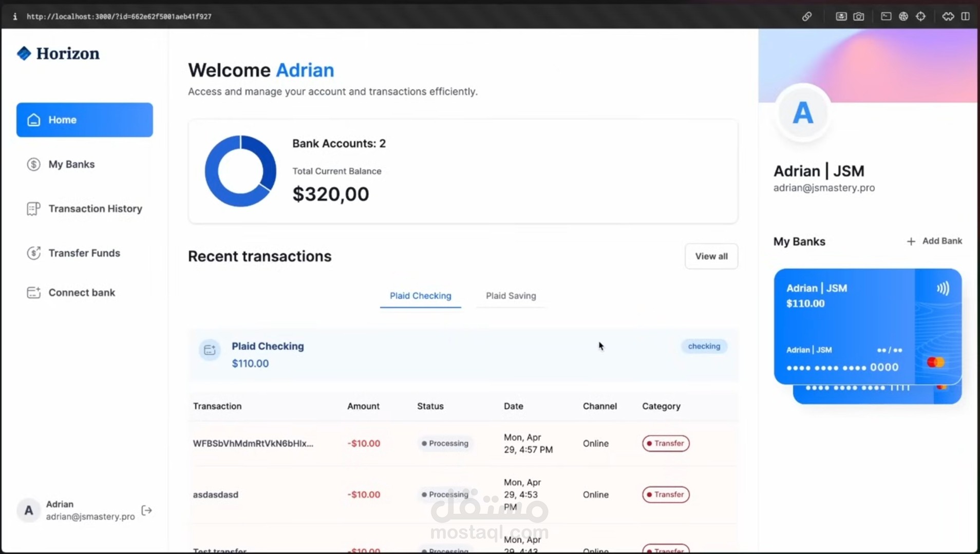Select the crosshair target icon in toolbar
This screenshot has height=554, width=980.
tap(921, 16)
